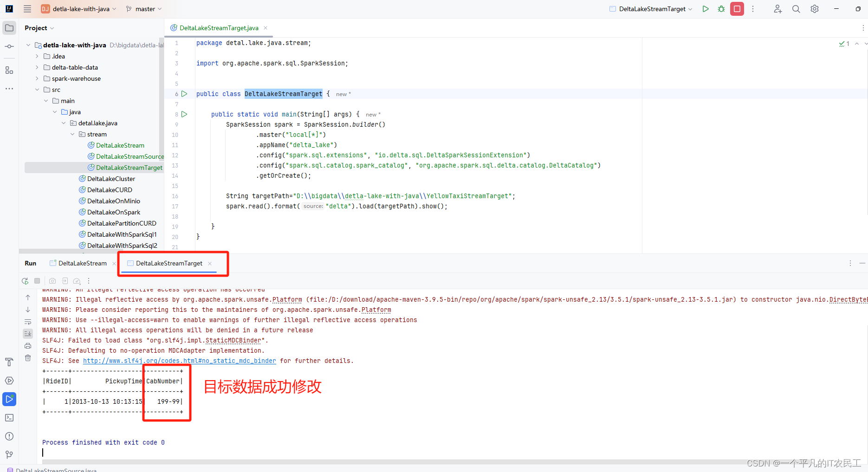Click inspection widget checkmark with count 1

pyautogui.click(x=844, y=44)
